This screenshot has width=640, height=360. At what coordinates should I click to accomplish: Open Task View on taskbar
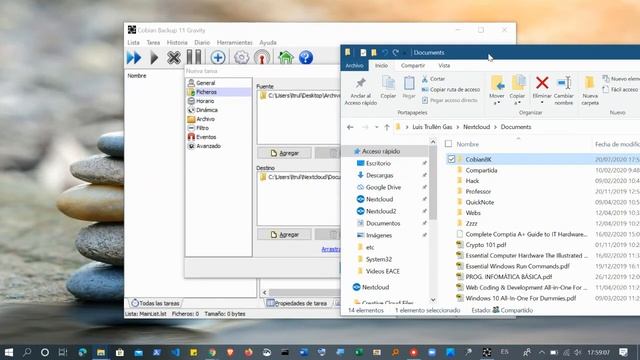tap(62, 352)
